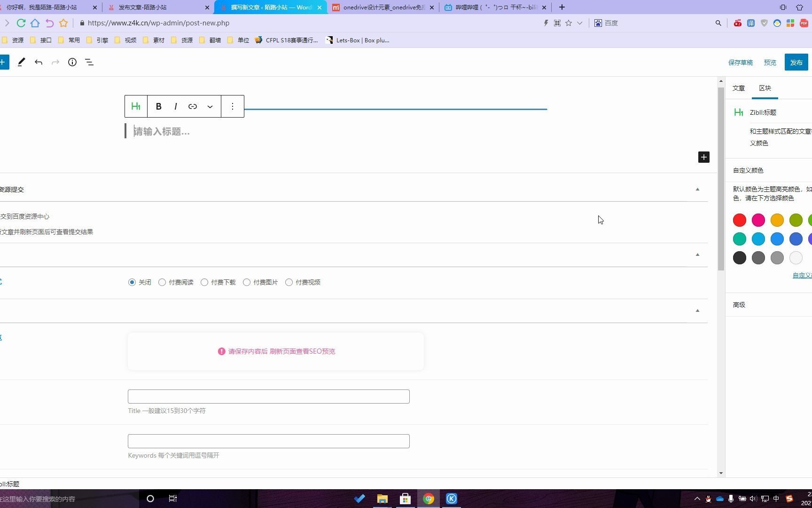
Task: Pick the orange color swatch
Action: tap(777, 220)
